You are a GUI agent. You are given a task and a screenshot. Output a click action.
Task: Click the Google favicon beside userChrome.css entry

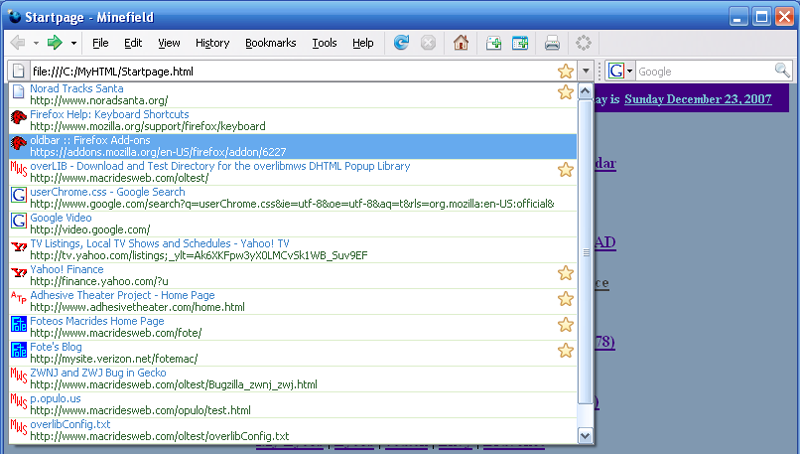(x=19, y=195)
